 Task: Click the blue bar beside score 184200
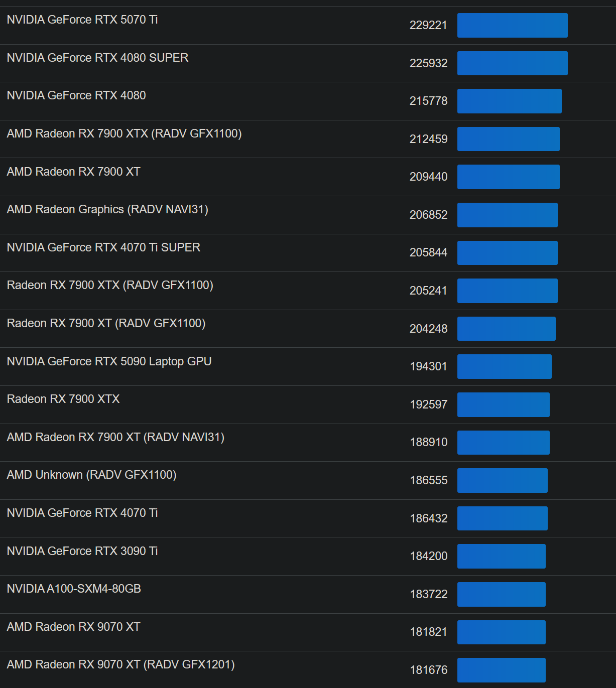(502, 556)
